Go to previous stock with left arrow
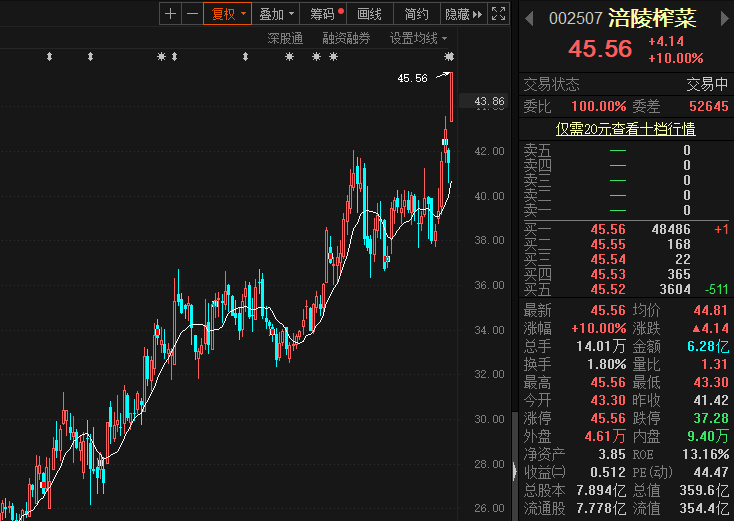 tap(528, 18)
